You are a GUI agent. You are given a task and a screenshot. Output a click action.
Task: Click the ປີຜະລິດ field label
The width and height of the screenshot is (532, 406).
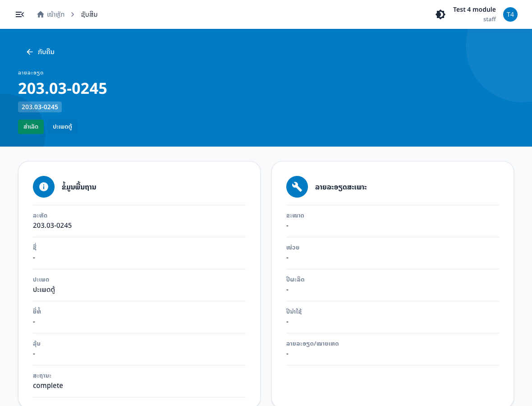[x=295, y=279]
